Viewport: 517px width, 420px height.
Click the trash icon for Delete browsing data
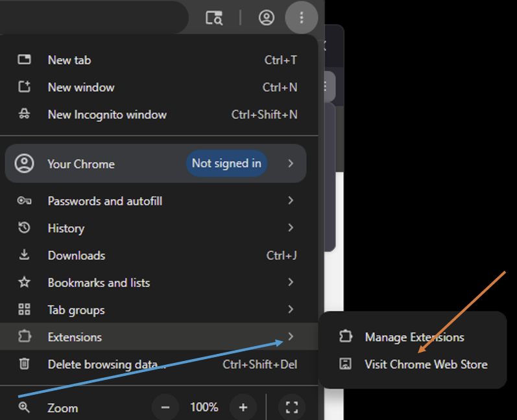point(24,364)
